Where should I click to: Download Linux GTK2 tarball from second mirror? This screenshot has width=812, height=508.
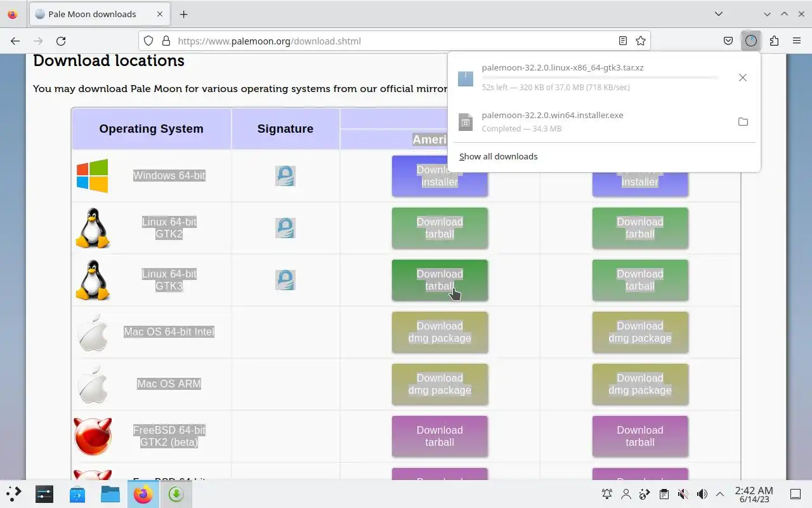(640, 228)
